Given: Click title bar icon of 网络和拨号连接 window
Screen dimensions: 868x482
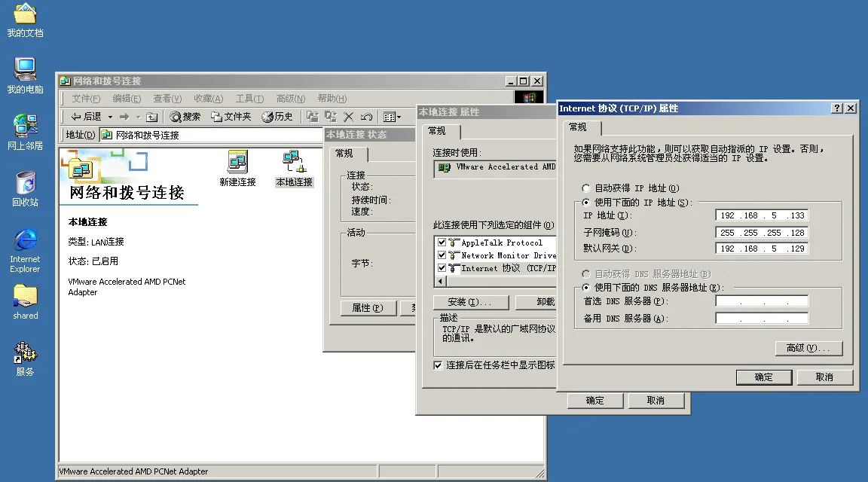Looking at the screenshot, I should coord(66,81).
